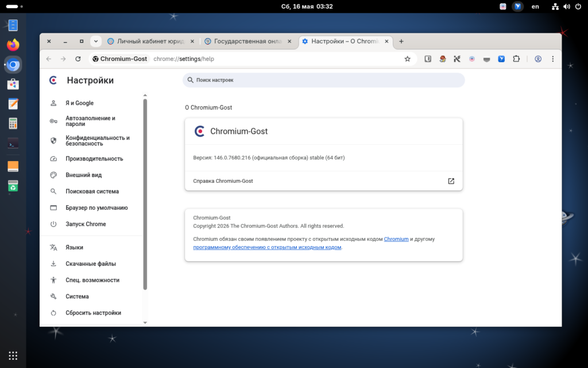
Task: Show applications grid in the dock
Action: (13, 355)
